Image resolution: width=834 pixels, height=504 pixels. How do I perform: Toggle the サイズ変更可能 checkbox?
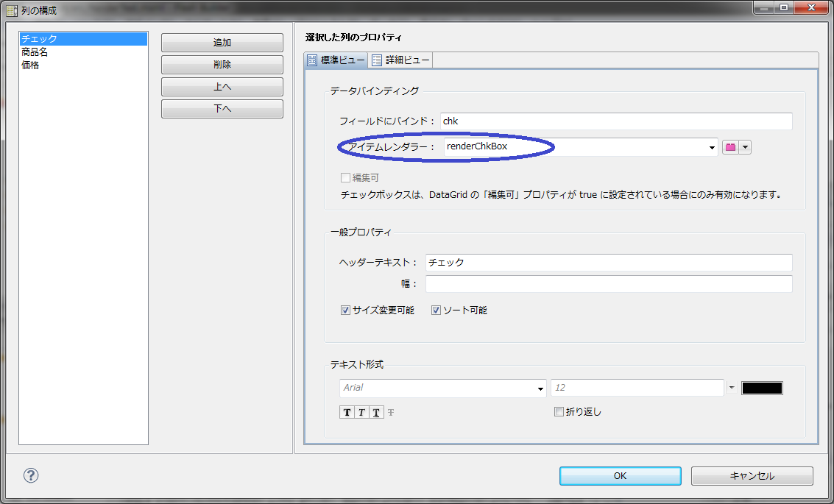click(x=345, y=310)
